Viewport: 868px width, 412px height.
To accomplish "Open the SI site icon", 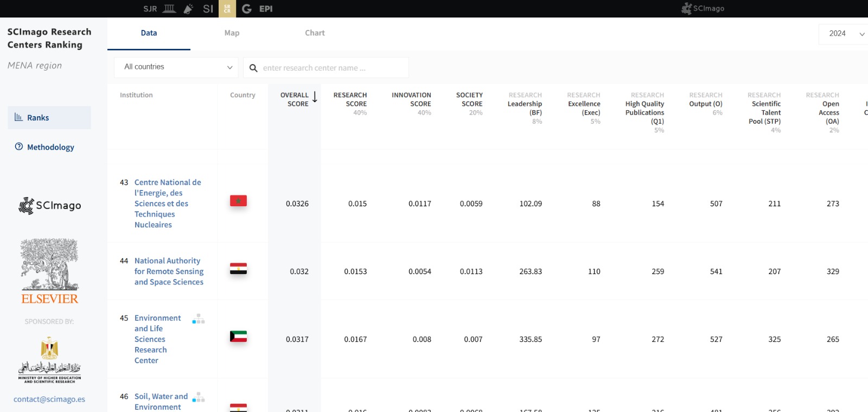I will point(208,9).
